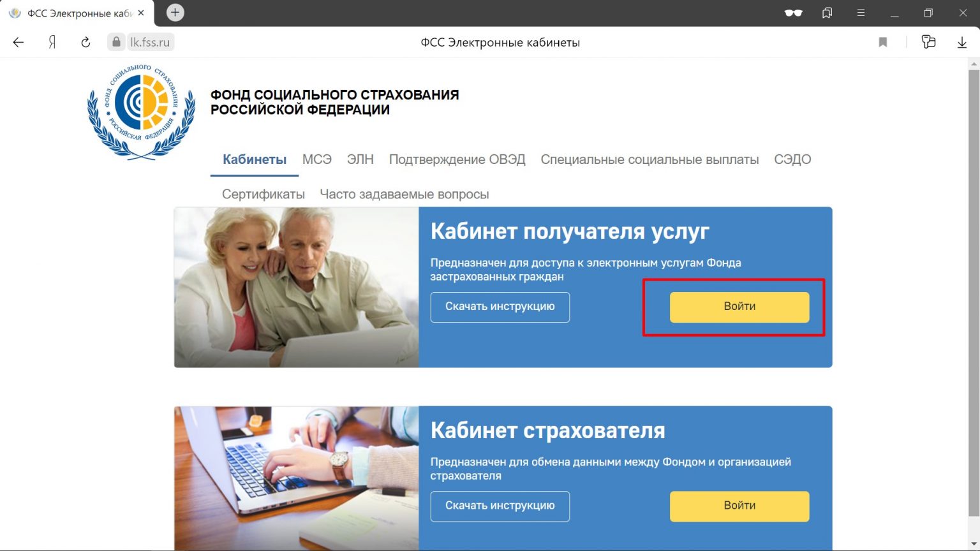Image resolution: width=980 pixels, height=551 pixels.
Task: Open Часто задаваемые вопросы link
Action: 405,194
